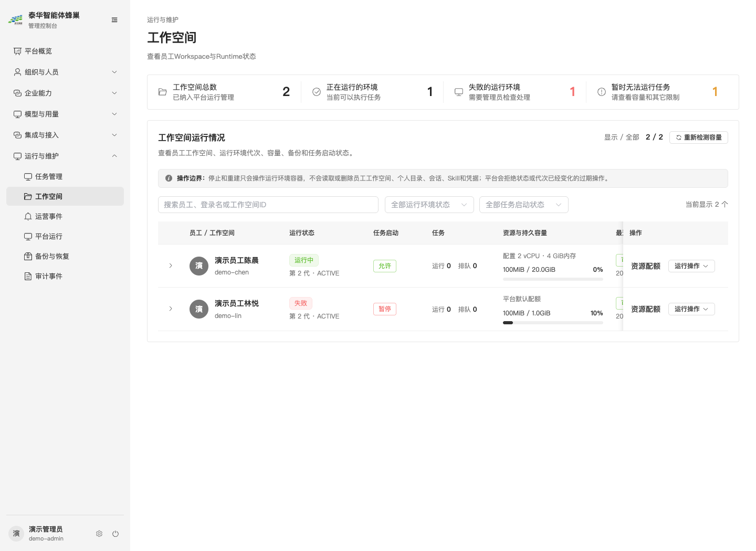This screenshot has width=756, height=551.
Task: Collapse the sidebar with the menu icon
Action: pos(114,20)
